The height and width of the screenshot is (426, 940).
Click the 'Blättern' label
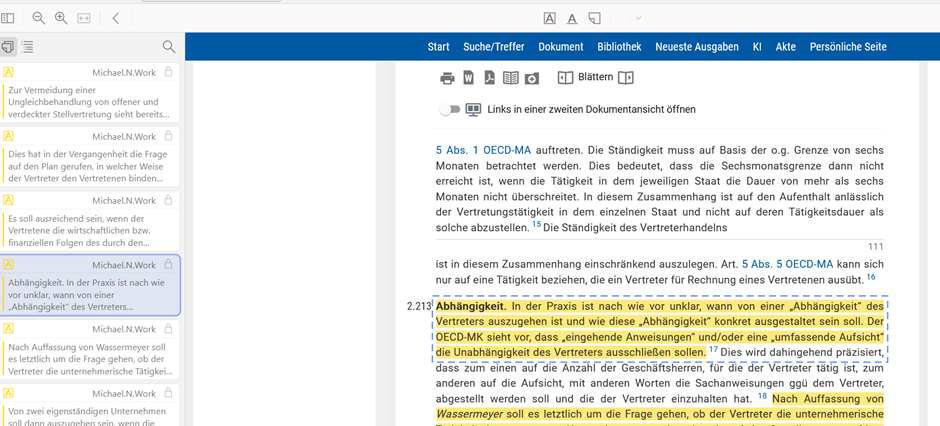point(596,77)
